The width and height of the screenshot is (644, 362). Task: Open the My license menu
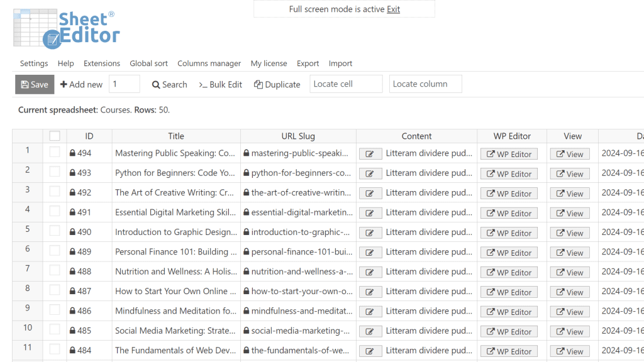click(269, 63)
